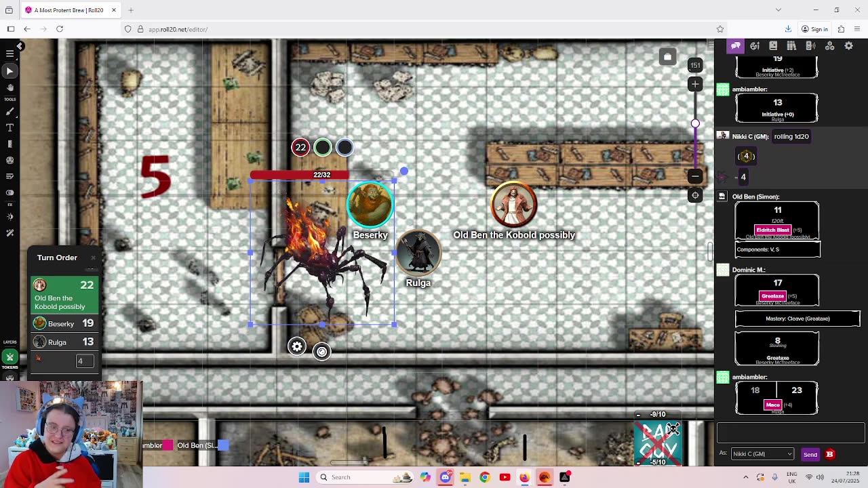Open the Journal tab
Screen dimensions: 868x488
click(773, 46)
